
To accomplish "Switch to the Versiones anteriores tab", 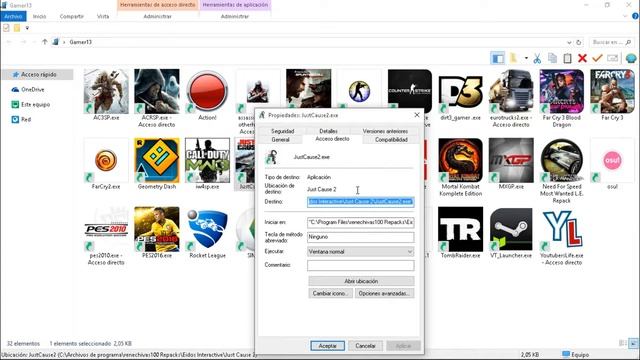I will tap(385, 131).
